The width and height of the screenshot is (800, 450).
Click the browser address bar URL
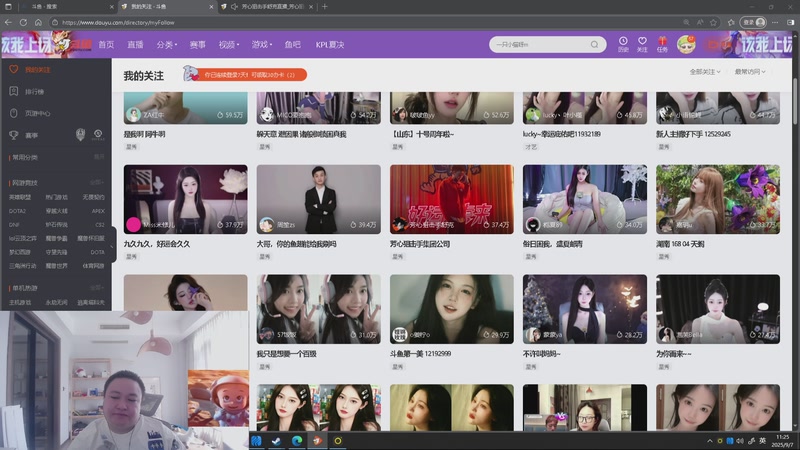pyautogui.click(x=118, y=22)
